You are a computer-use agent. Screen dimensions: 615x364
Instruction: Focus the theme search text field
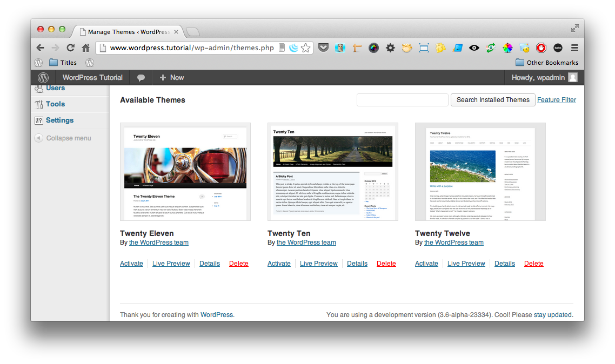coord(403,100)
